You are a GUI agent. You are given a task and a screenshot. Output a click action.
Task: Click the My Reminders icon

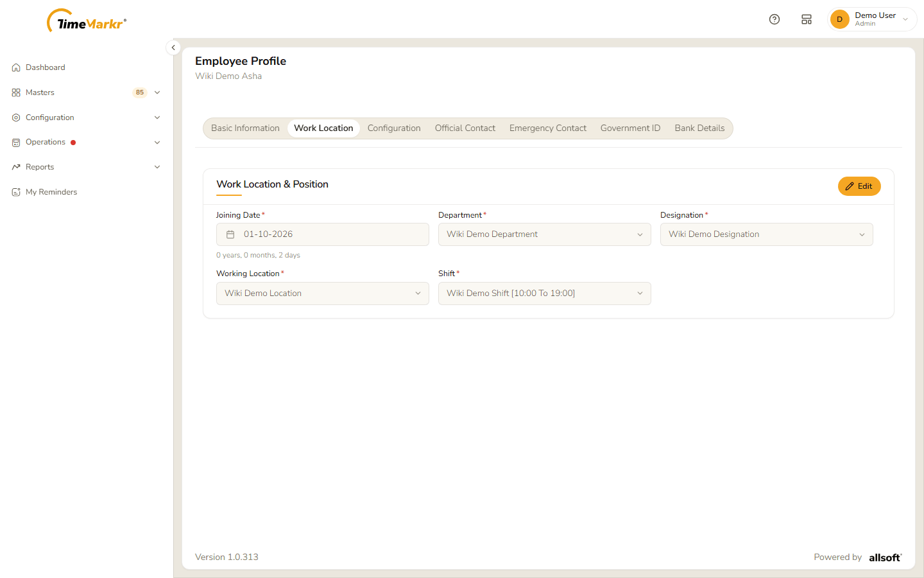coord(16,192)
